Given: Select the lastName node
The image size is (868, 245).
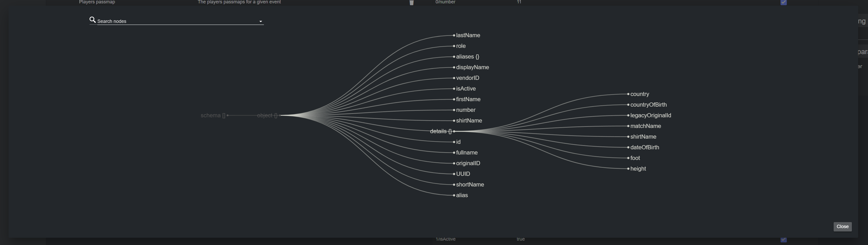Looking at the screenshot, I should (468, 35).
